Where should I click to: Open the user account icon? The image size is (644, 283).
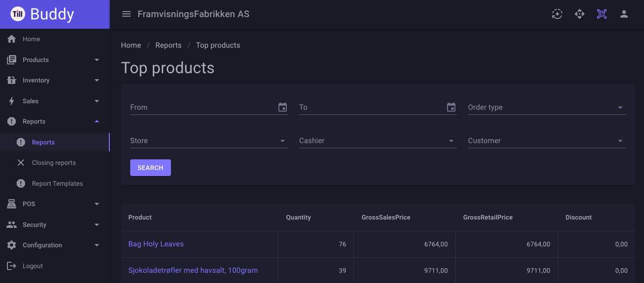624,14
